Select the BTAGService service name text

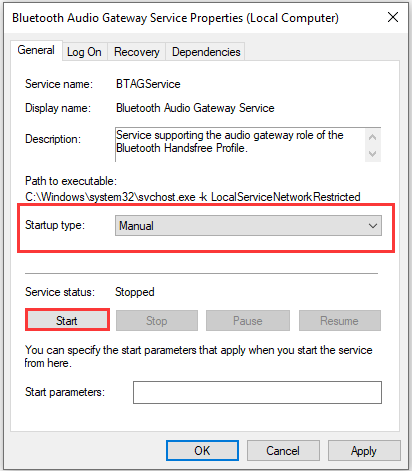pos(148,84)
